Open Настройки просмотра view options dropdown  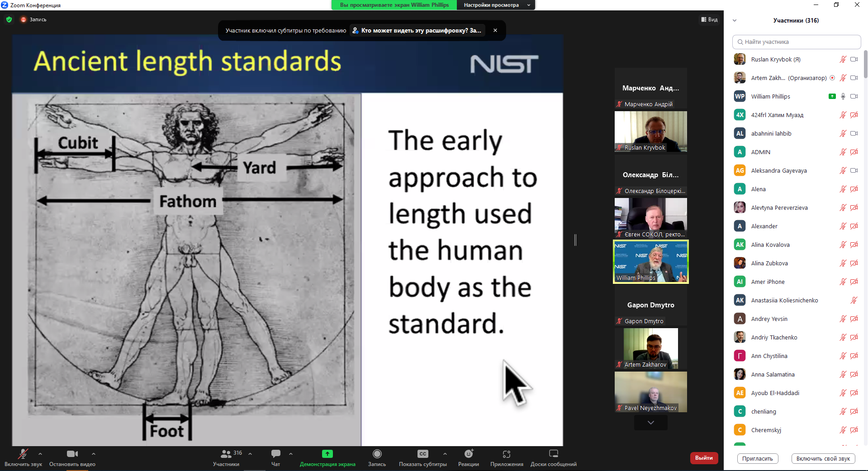[496, 5]
